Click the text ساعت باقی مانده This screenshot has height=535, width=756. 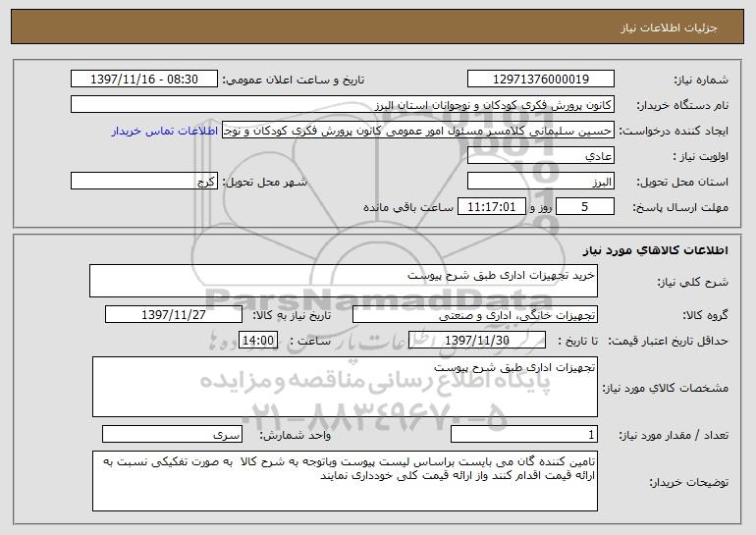coord(408,207)
